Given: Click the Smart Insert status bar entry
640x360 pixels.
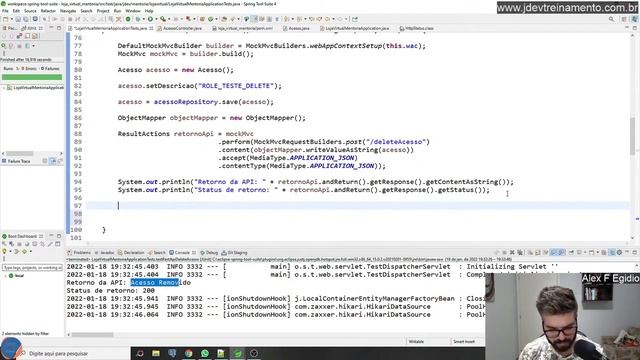Looking at the screenshot, I should point(464,342).
